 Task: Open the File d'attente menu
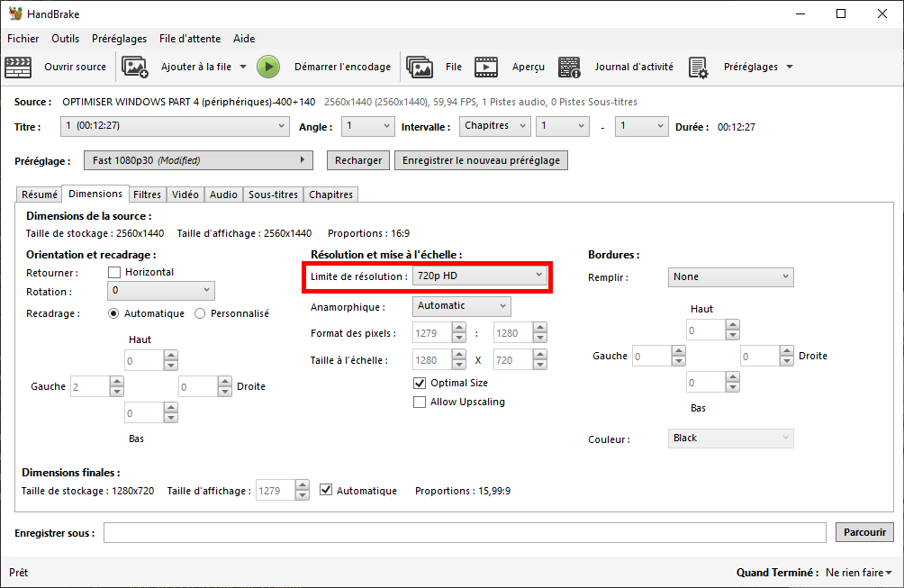tap(190, 39)
